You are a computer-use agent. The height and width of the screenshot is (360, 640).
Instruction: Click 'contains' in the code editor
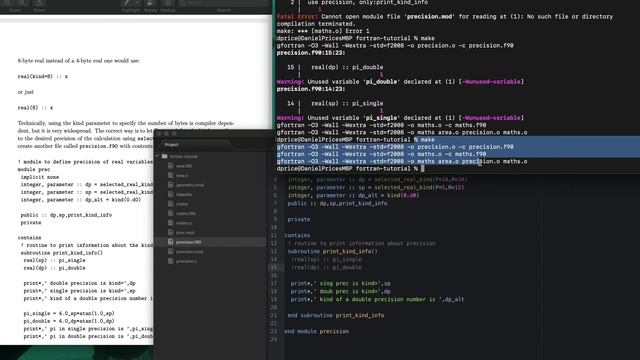pyautogui.click(x=297, y=235)
